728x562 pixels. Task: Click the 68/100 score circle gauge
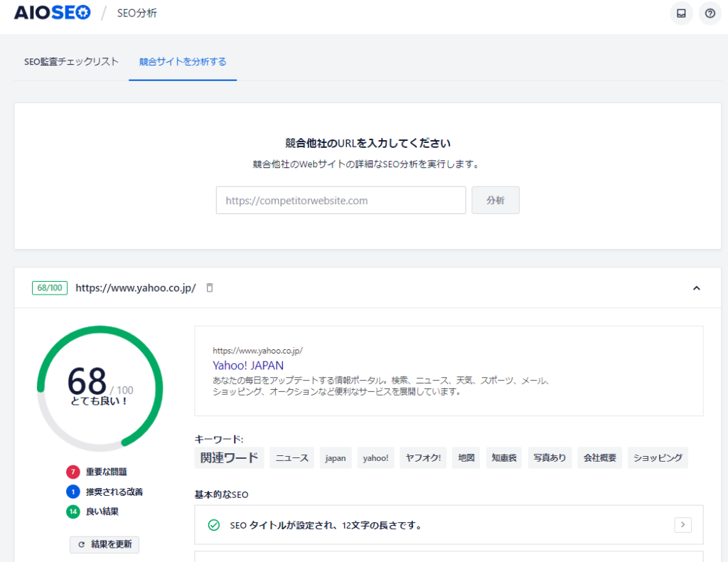point(100,388)
